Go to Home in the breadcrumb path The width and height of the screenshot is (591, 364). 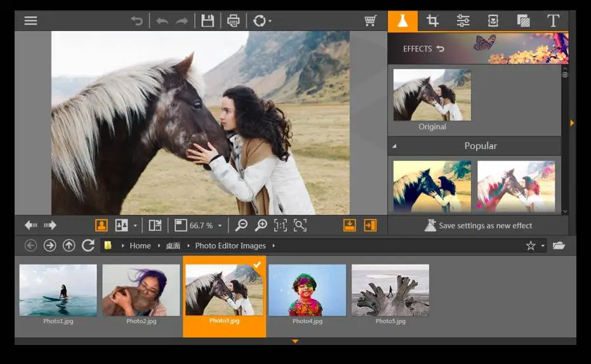pos(140,245)
